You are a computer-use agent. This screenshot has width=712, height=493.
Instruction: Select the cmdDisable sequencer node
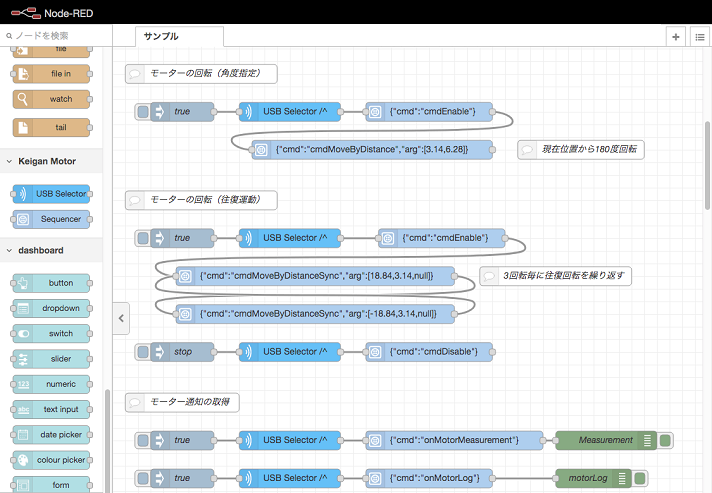pyautogui.click(x=429, y=352)
